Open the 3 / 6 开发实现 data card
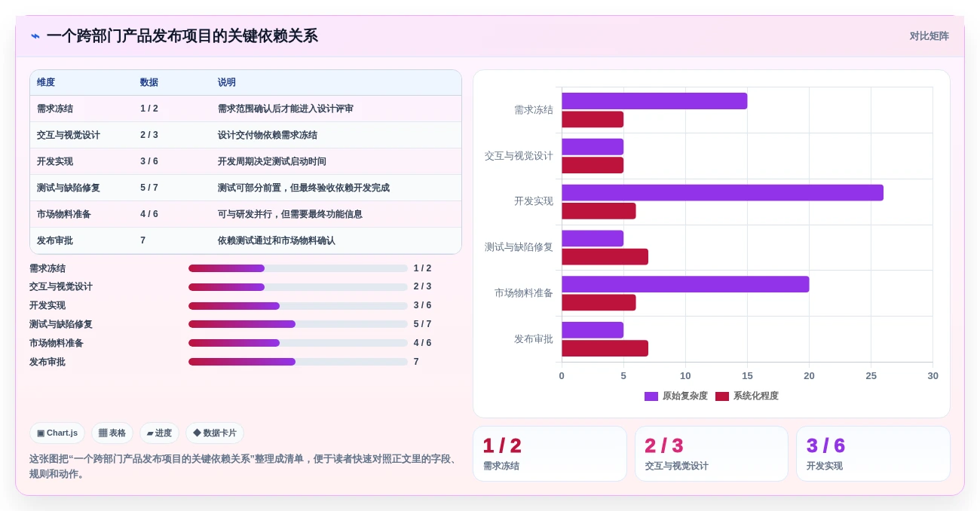 tap(873, 454)
